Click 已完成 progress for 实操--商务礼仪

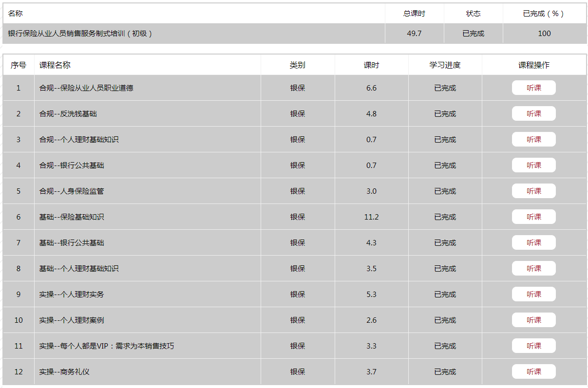tap(445, 372)
